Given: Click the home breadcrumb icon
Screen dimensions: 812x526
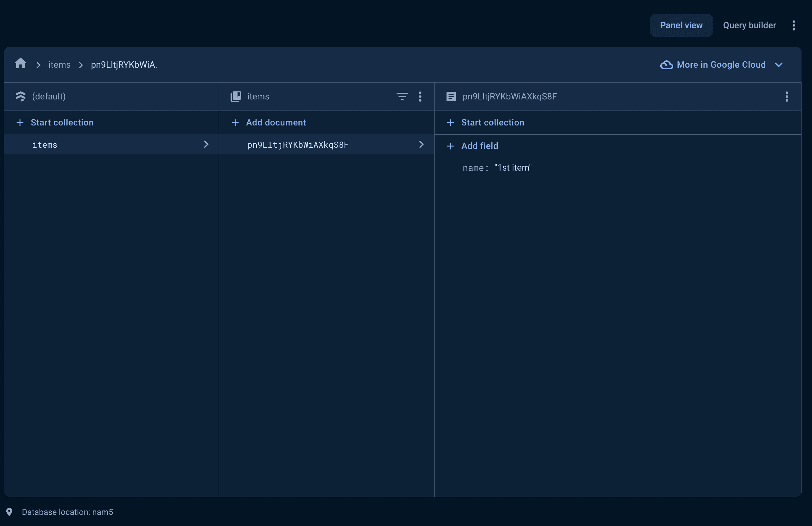Looking at the screenshot, I should pos(20,64).
